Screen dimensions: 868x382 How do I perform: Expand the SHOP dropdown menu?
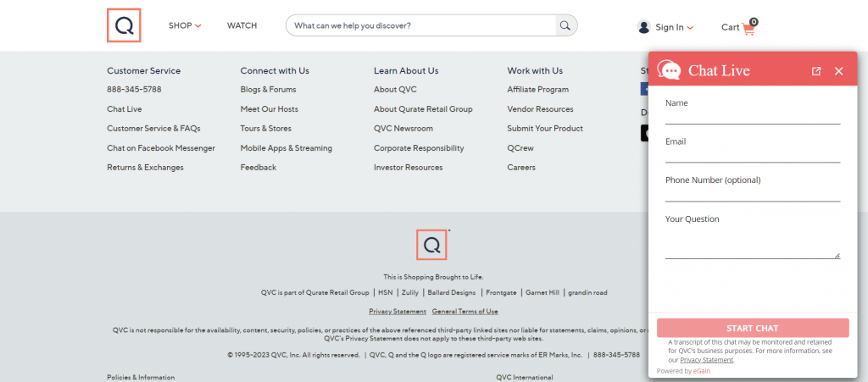coord(185,25)
